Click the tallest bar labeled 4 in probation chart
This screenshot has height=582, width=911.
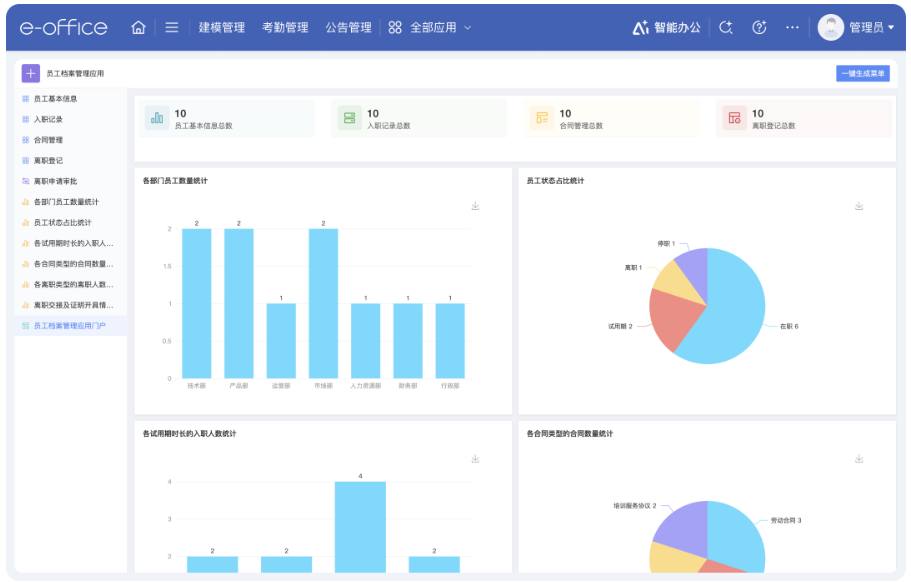(360, 527)
